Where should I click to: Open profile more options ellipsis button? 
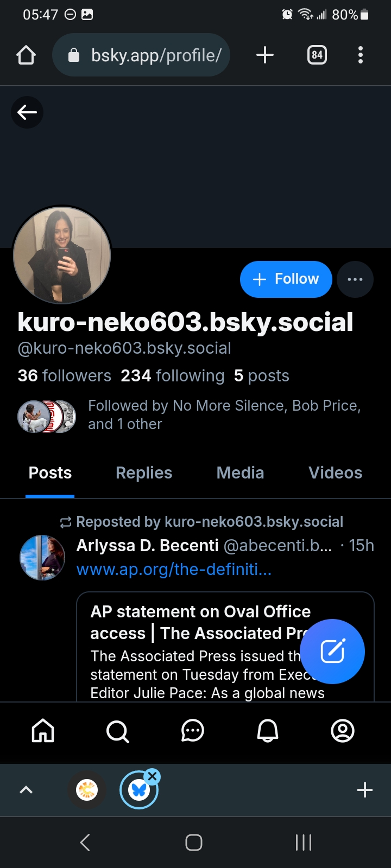(x=355, y=279)
